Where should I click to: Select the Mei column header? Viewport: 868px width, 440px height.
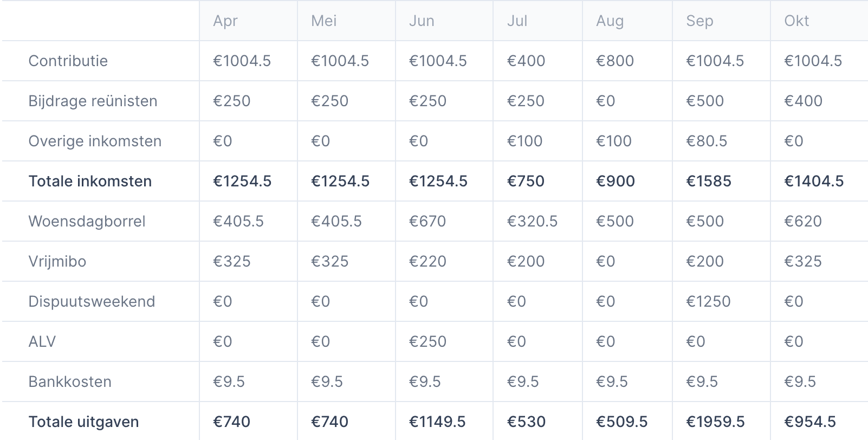pos(324,21)
